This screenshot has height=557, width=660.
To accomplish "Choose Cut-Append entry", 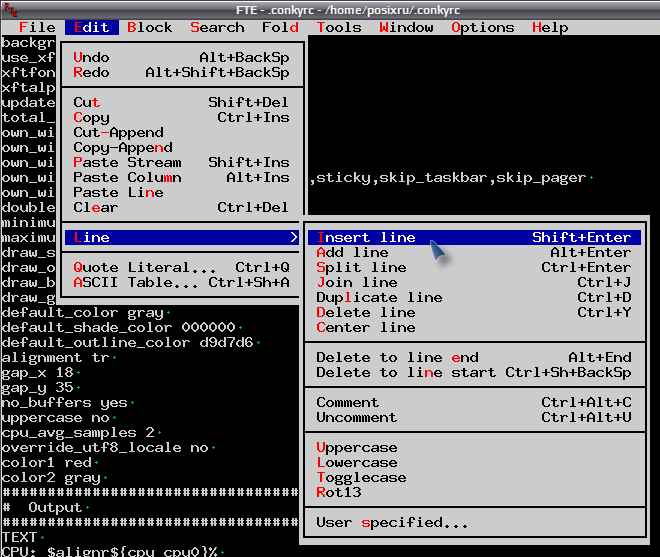I will coord(181,133).
